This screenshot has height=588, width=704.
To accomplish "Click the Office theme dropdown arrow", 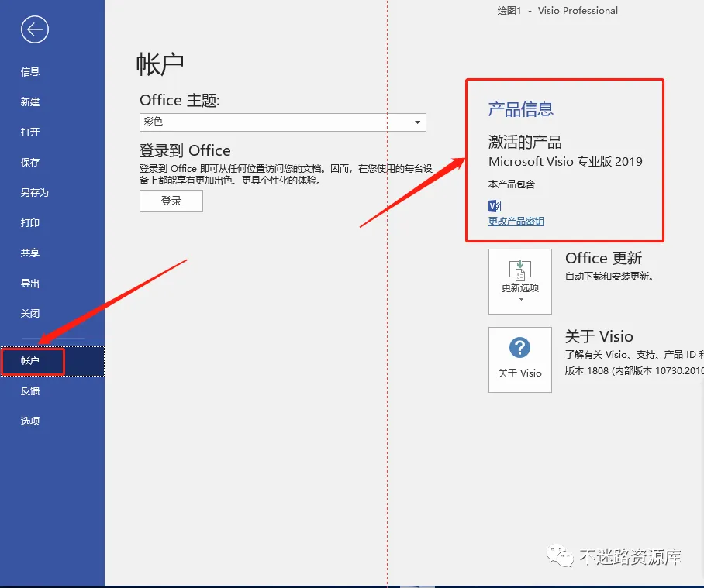I will 418,122.
